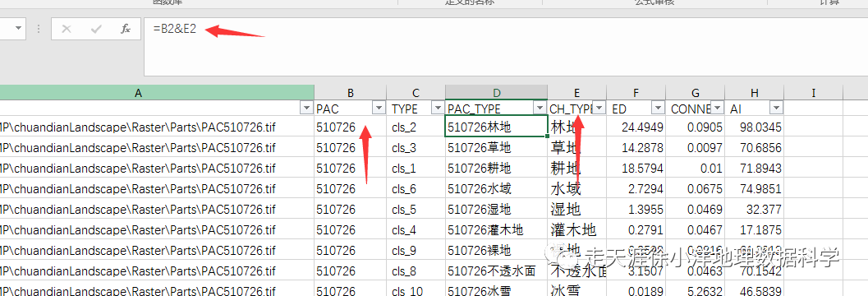This screenshot has height=296, width=868.
Task: Select column E header
Action: pyautogui.click(x=576, y=93)
